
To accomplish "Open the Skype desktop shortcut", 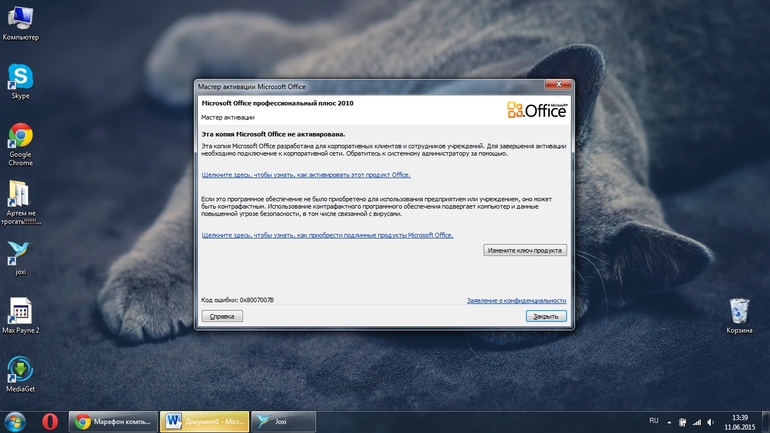I will tap(20, 81).
